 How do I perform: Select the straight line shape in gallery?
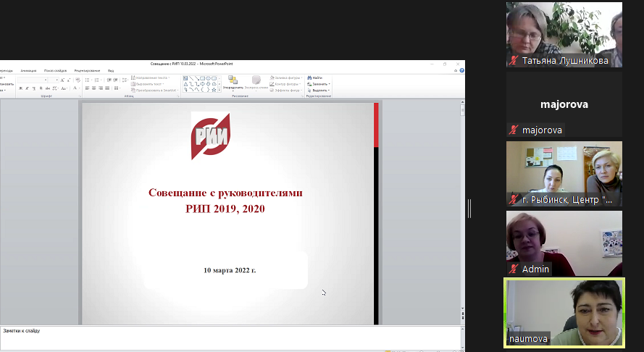[x=191, y=78]
